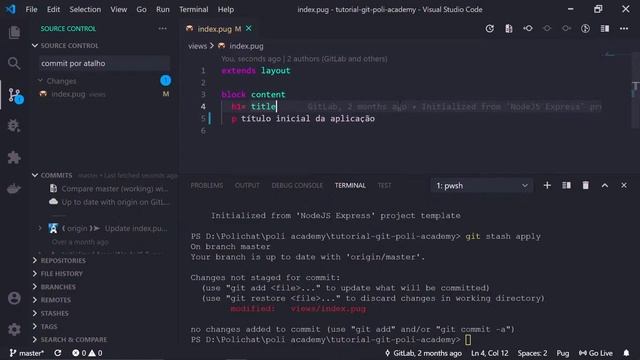Open Source Control panel more actions menu
Image resolution: width=640 pixels, height=360 pixels.
tap(162, 29)
